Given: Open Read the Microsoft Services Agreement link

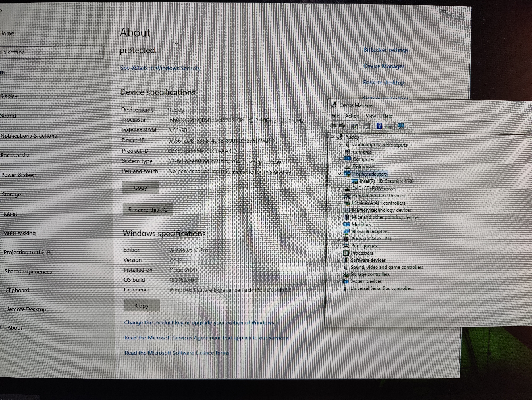Looking at the screenshot, I should click(206, 338).
